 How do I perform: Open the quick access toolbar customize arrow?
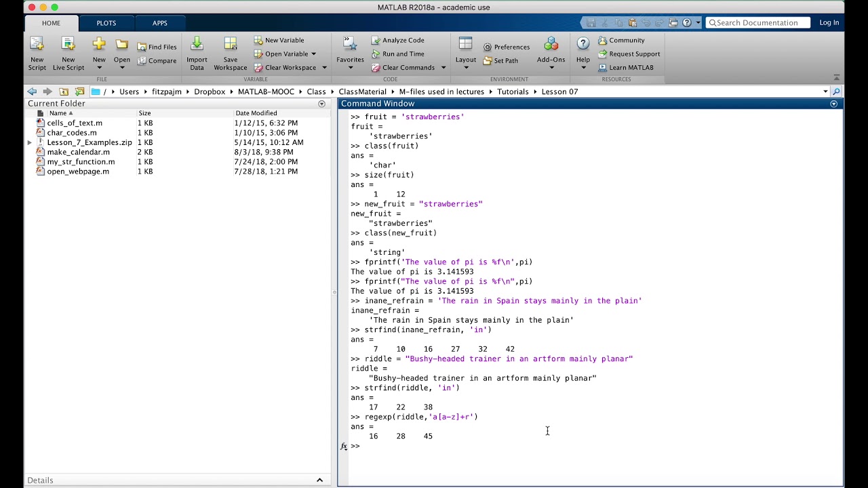click(x=698, y=22)
